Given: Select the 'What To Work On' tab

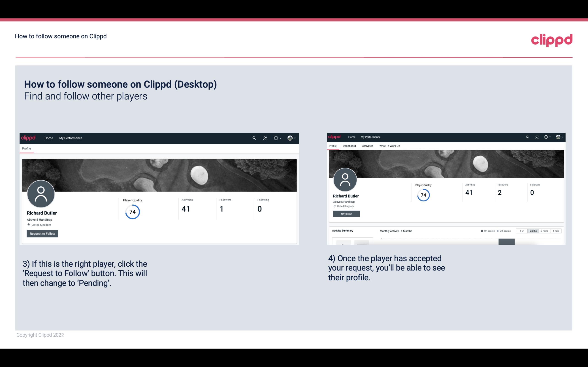Looking at the screenshot, I should [x=389, y=146].
